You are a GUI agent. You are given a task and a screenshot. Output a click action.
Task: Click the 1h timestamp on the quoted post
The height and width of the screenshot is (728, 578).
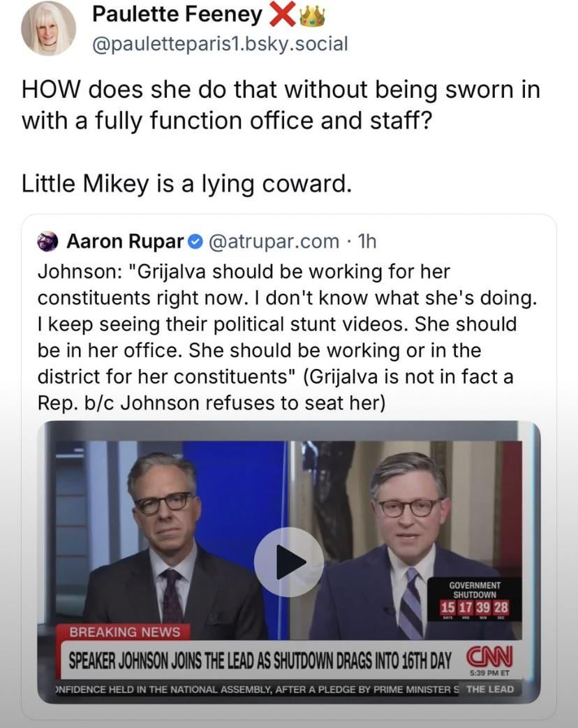click(367, 242)
